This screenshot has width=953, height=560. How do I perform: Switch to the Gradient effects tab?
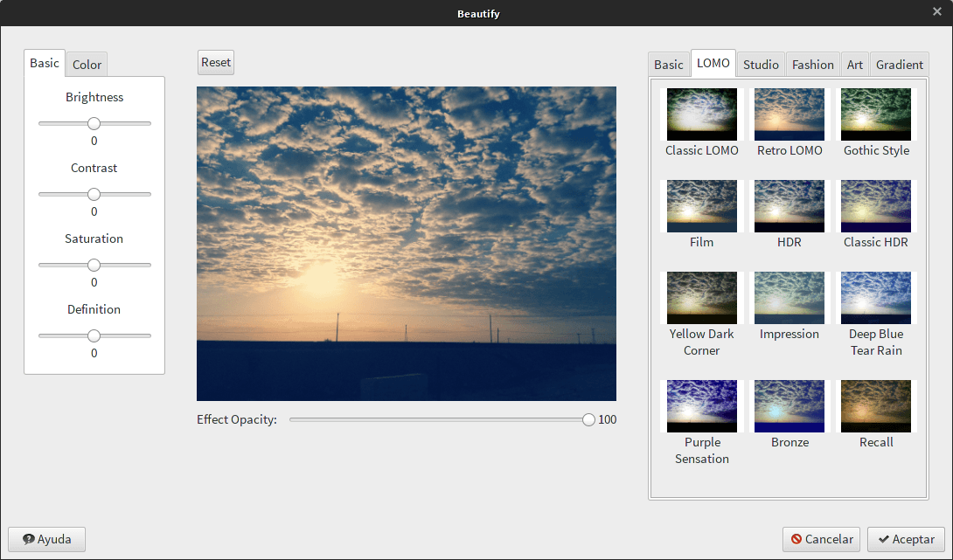coord(899,65)
